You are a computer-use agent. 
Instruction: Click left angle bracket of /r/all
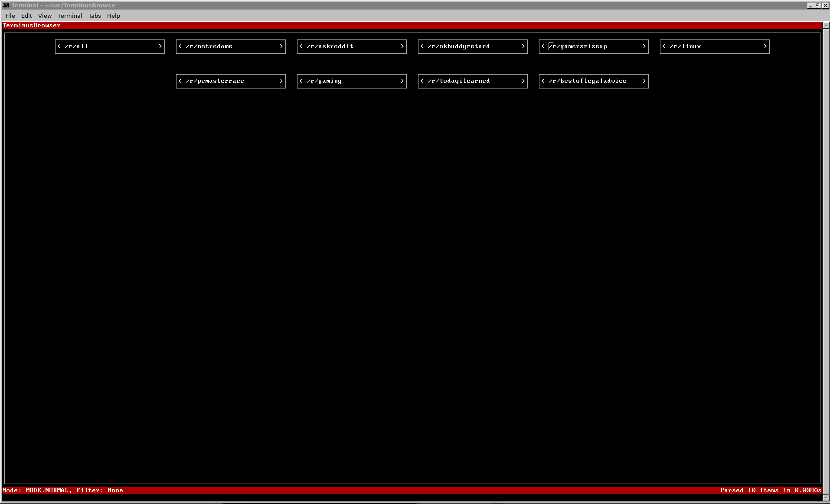pos(59,46)
